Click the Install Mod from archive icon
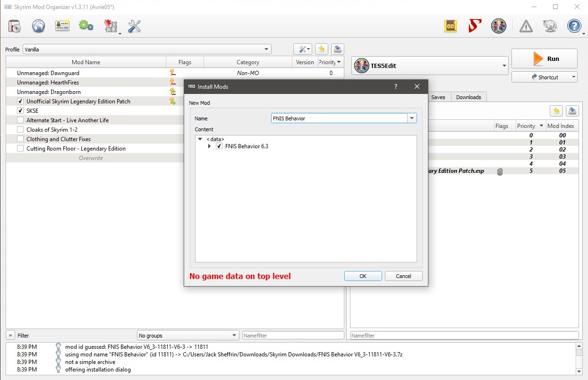This screenshot has width=588, height=380. 15,26
